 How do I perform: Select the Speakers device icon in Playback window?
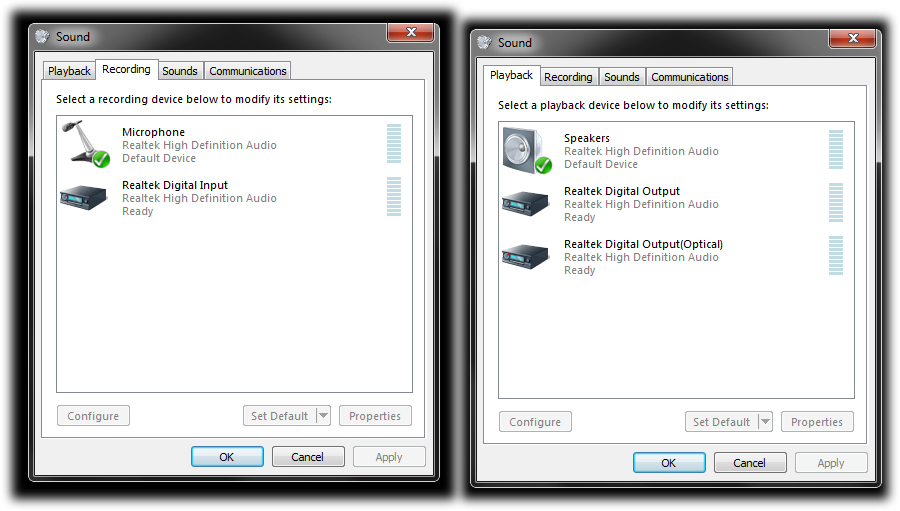tap(527, 150)
